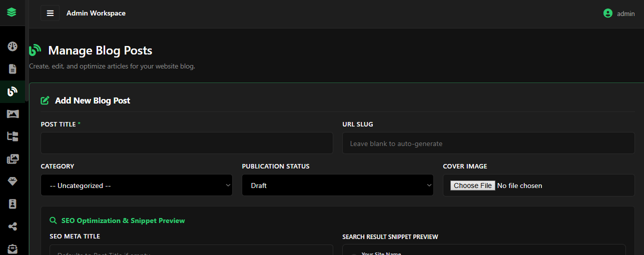The height and width of the screenshot is (255, 644).
Task: Click the admin user avatar icon
Action: click(608, 13)
